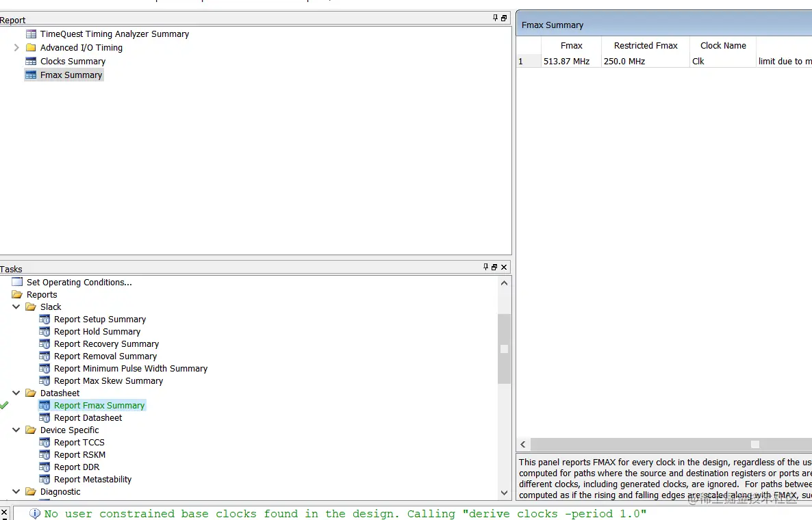Pin the Report panel
Screen dimensions: 812x520
pyautogui.click(x=495, y=18)
